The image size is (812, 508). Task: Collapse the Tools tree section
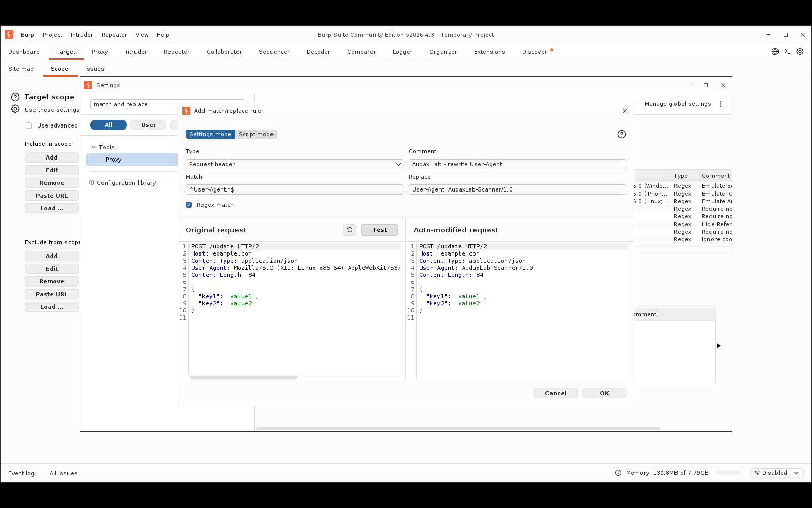click(94, 147)
